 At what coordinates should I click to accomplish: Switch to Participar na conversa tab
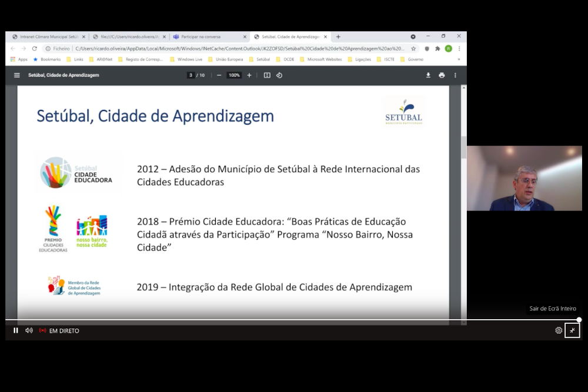coord(205,36)
